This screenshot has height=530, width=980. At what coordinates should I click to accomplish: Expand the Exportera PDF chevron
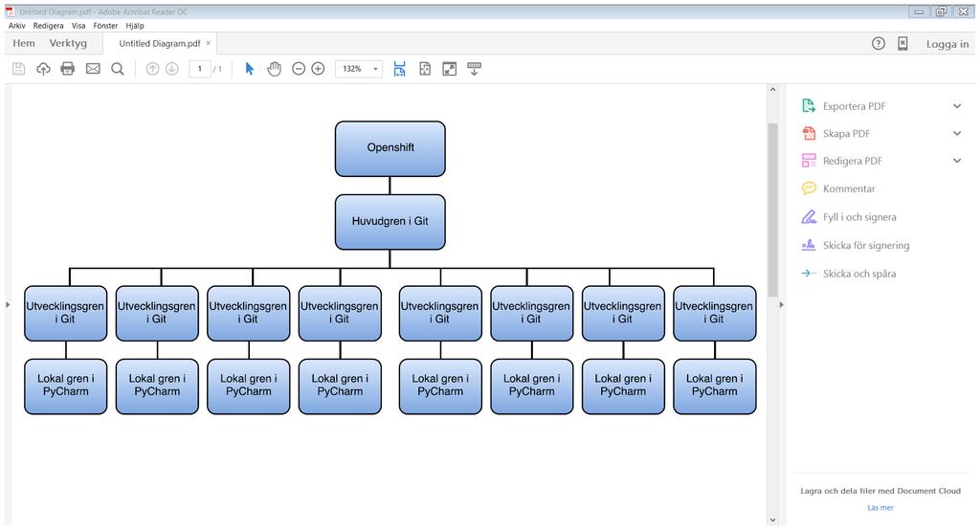[957, 105]
